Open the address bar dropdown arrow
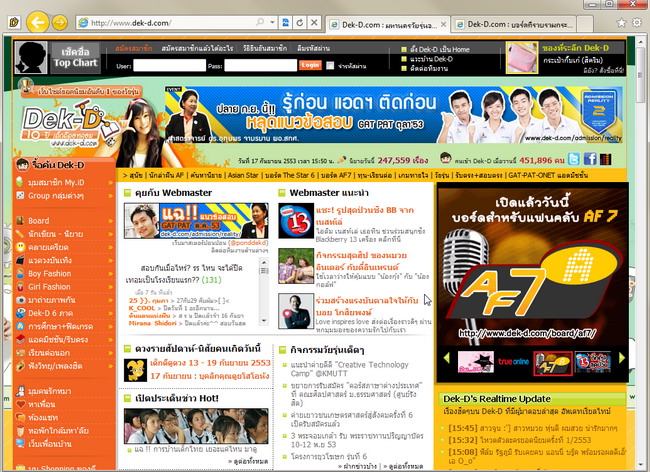This screenshot has height=472, width=650. pyautogui.click(x=272, y=22)
